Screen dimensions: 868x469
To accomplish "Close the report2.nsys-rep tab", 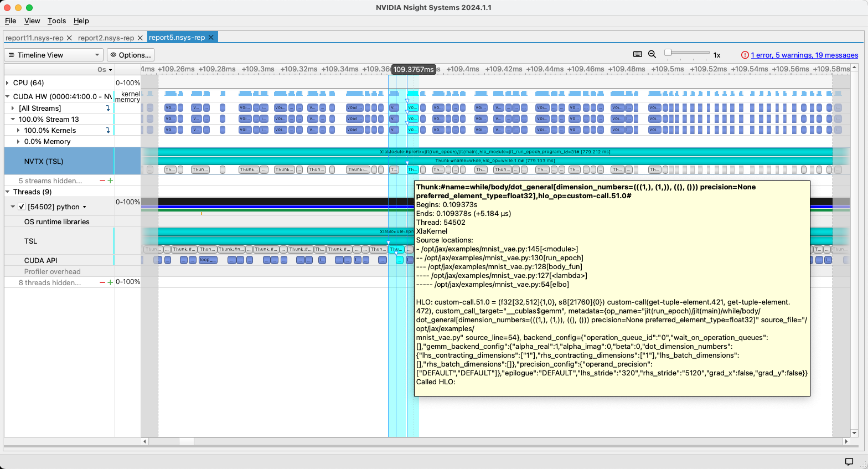I will click(x=140, y=38).
